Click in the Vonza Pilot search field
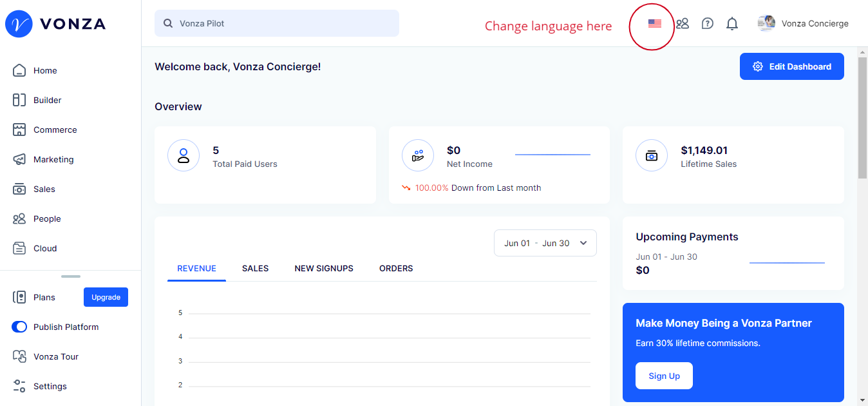 coord(277,23)
